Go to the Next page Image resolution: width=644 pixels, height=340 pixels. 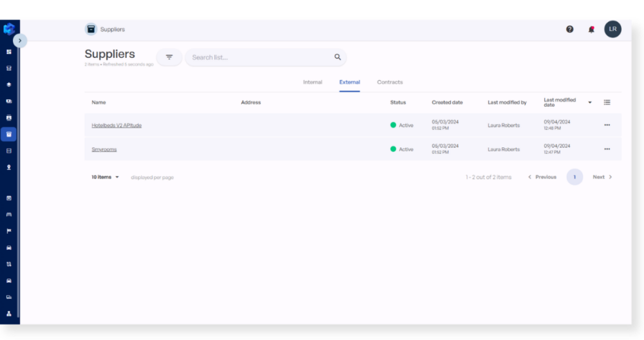point(602,177)
